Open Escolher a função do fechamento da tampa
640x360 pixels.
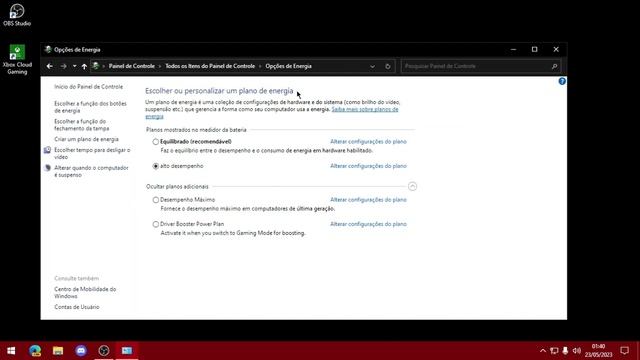(x=82, y=125)
